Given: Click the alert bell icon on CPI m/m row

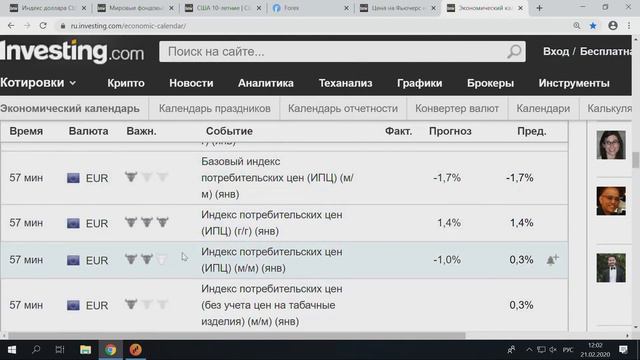Looking at the screenshot, I should tap(552, 260).
